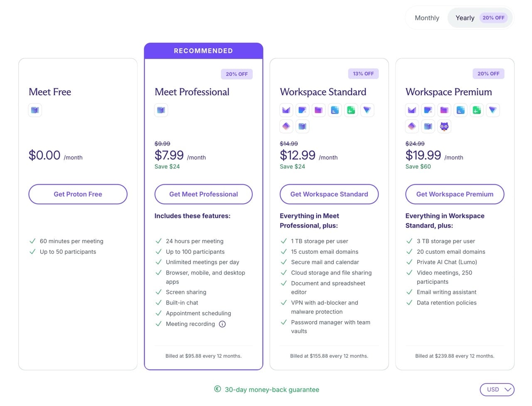532x406 pixels.
Task: Choose Get Meet Professional
Action: pos(203,194)
